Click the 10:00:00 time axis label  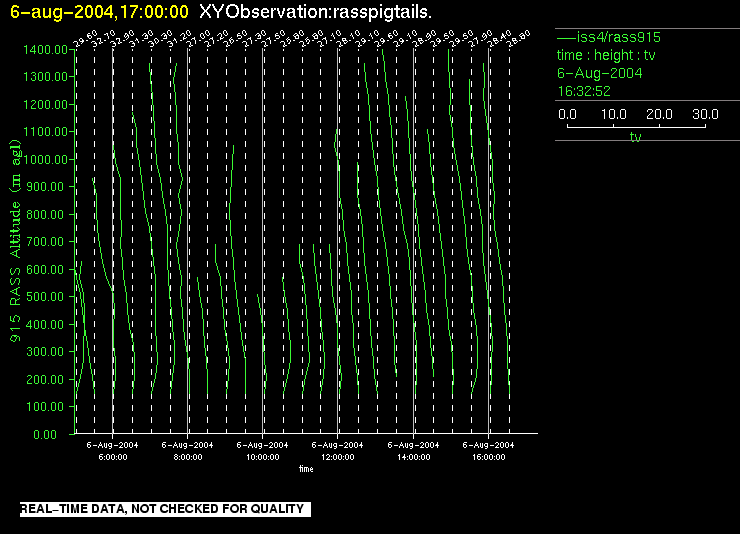pos(263,456)
